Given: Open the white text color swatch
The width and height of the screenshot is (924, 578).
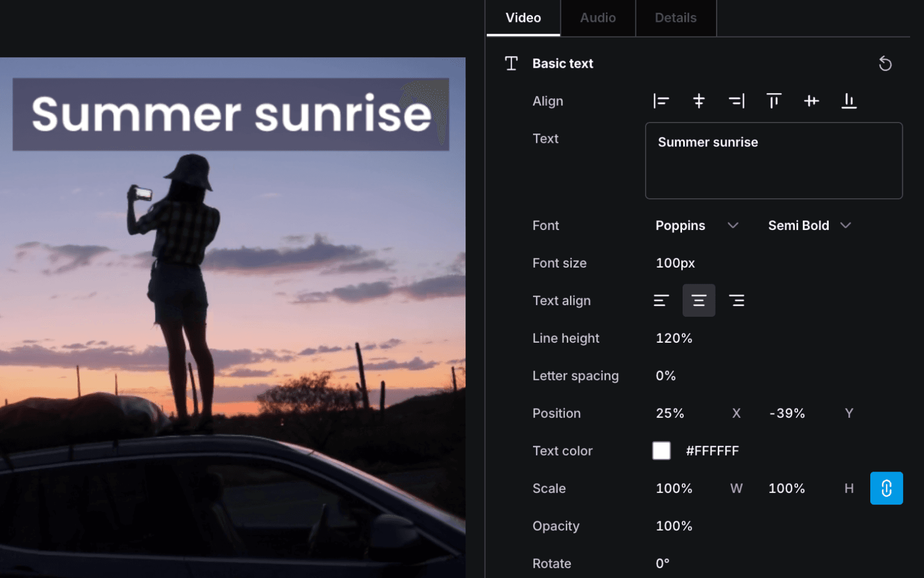Looking at the screenshot, I should 661,451.
